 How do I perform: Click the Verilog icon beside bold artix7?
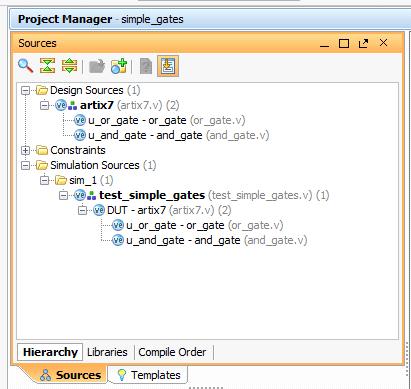pyautogui.click(x=61, y=105)
